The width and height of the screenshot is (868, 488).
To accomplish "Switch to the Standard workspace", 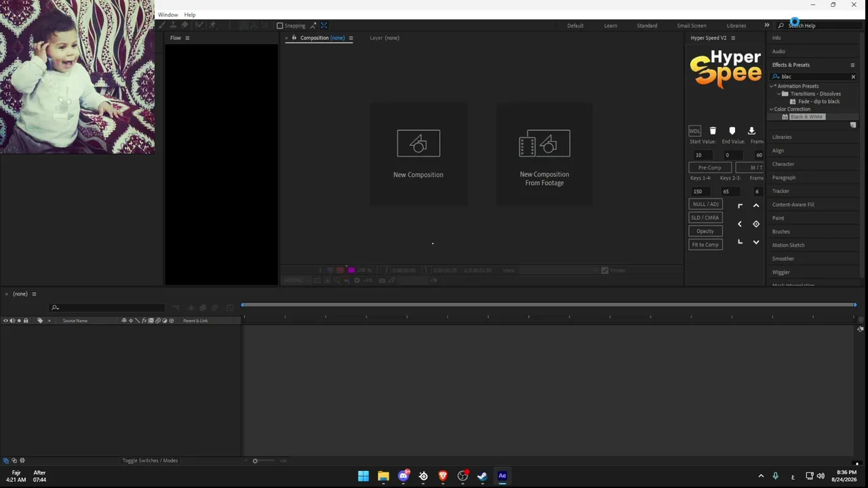I will (x=647, y=26).
